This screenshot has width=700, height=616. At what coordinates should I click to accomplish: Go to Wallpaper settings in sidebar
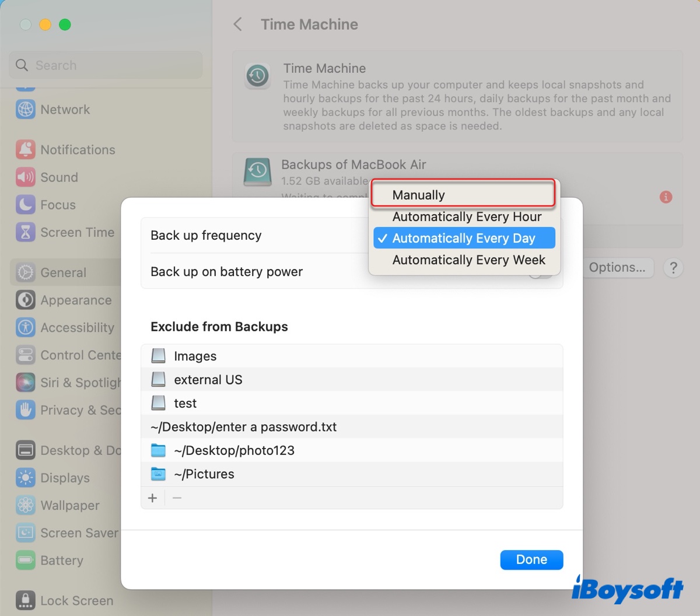pos(26,505)
